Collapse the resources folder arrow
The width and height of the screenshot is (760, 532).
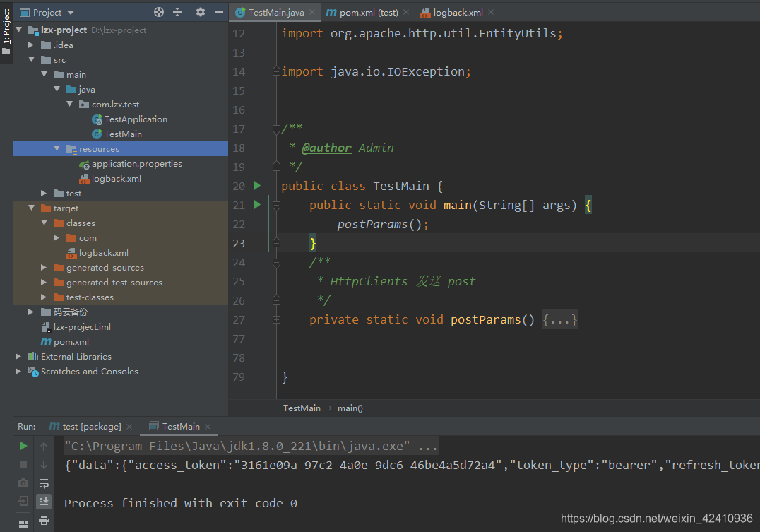tap(57, 148)
